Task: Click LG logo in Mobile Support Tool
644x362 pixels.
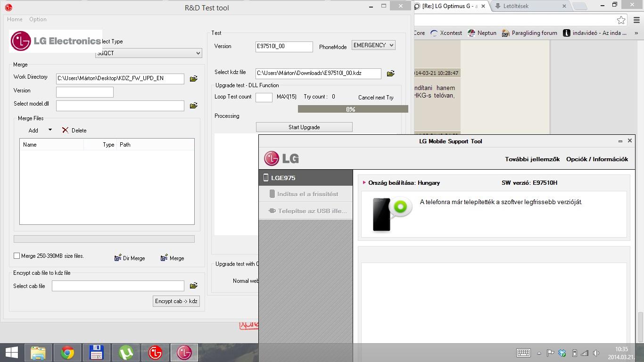Action: 281,158
